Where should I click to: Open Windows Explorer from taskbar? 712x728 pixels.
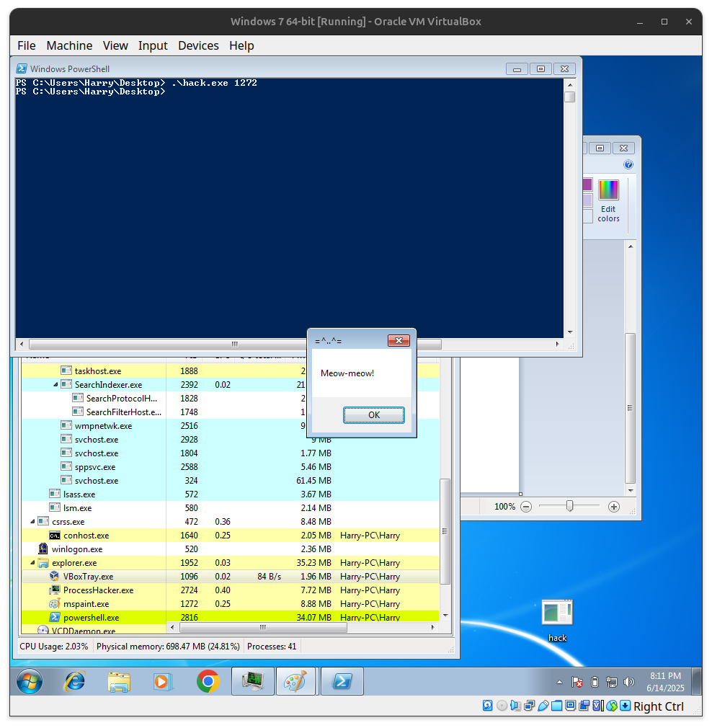pos(118,682)
